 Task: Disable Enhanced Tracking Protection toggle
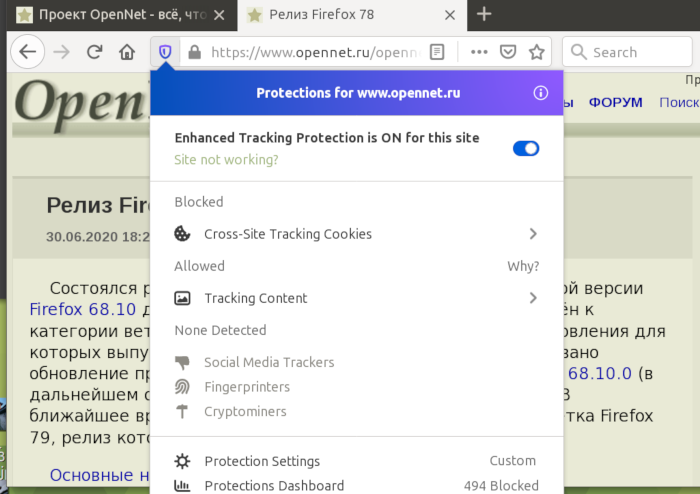(526, 148)
